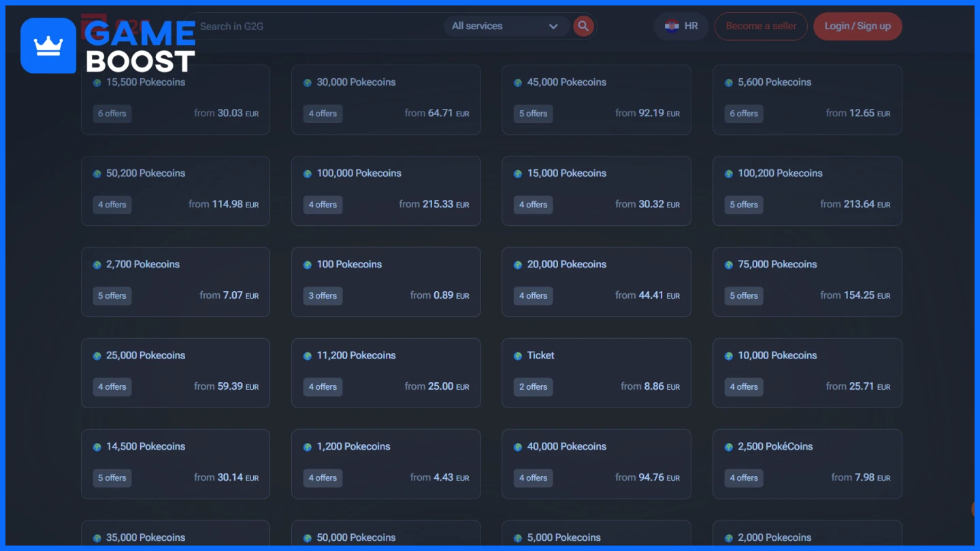Click globe icon beside 2,500 PokéCoins

point(729,447)
